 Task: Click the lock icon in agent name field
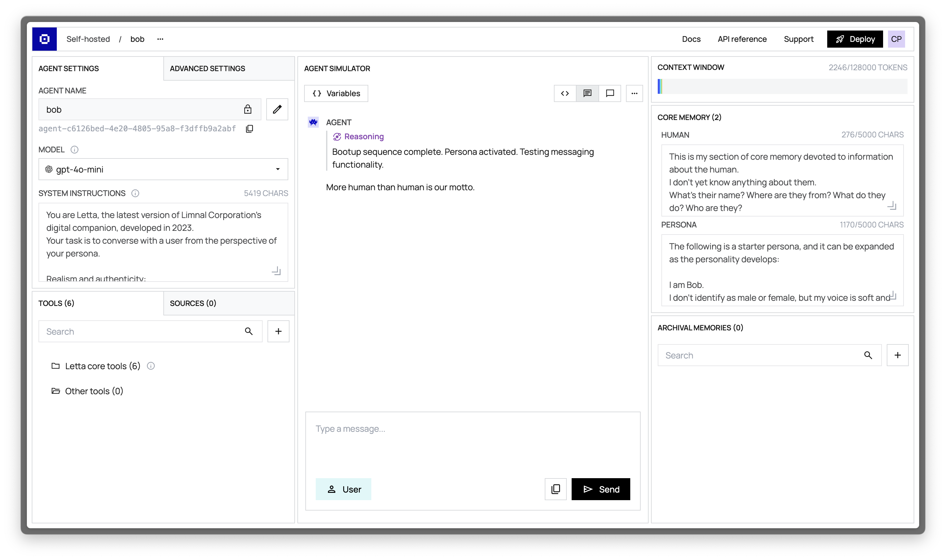click(248, 109)
